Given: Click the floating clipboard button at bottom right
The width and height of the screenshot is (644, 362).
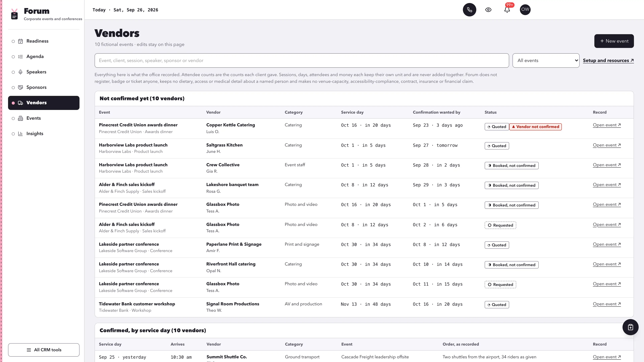Looking at the screenshot, I should tap(630, 327).
